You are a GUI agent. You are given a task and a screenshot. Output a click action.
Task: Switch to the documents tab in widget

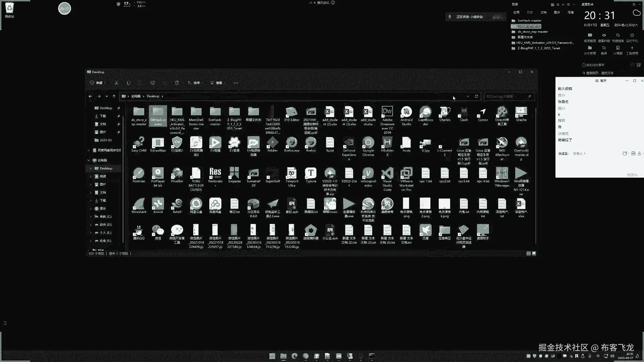click(x=543, y=12)
